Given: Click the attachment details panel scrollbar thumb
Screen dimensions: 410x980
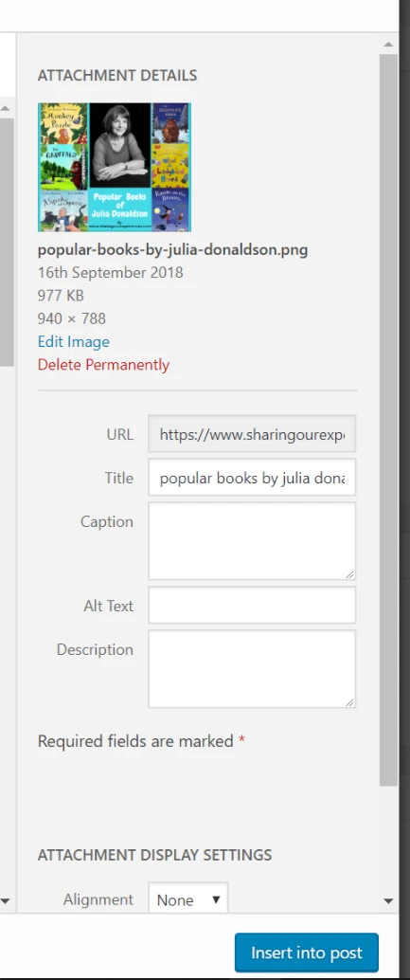Looking at the screenshot, I should point(388,419).
